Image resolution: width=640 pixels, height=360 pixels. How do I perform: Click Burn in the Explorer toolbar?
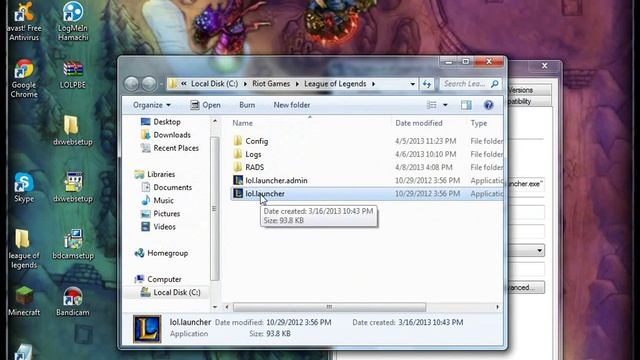(247, 105)
